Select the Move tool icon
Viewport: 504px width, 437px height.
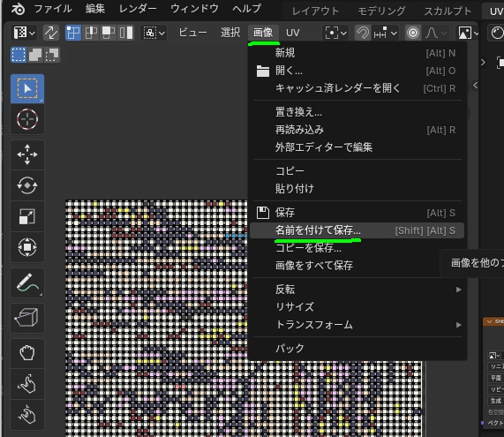click(x=27, y=154)
